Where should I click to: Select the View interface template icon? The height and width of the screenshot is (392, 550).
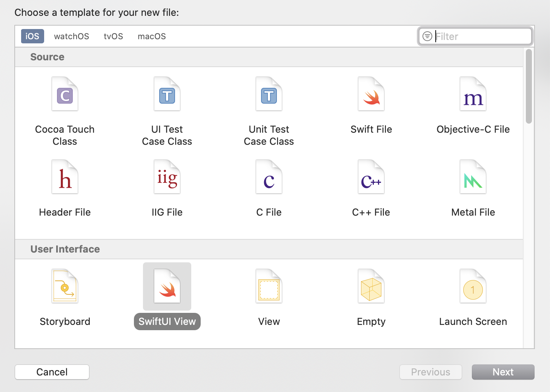269,286
